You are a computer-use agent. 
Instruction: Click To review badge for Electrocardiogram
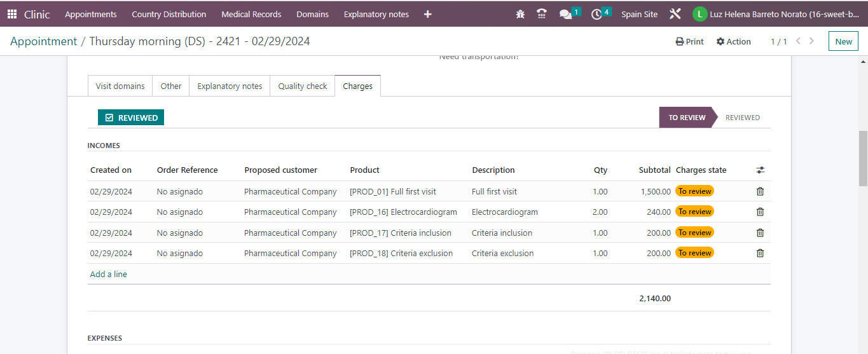694,212
